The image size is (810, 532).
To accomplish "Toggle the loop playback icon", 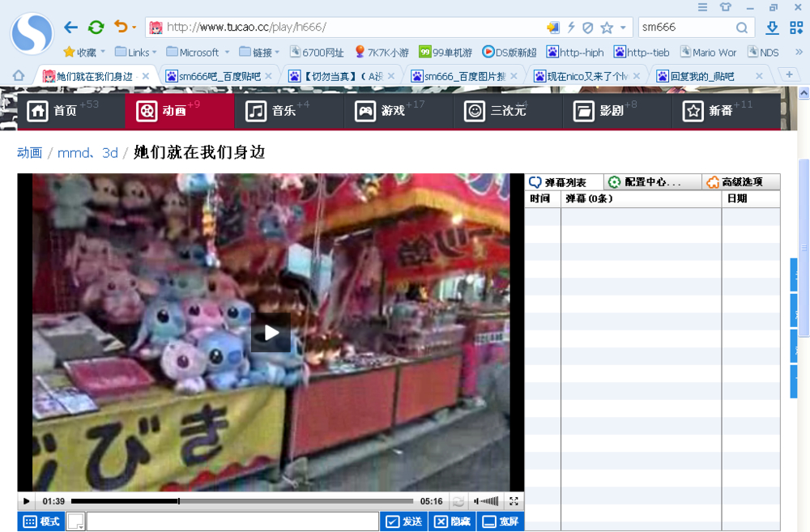I will [458, 501].
